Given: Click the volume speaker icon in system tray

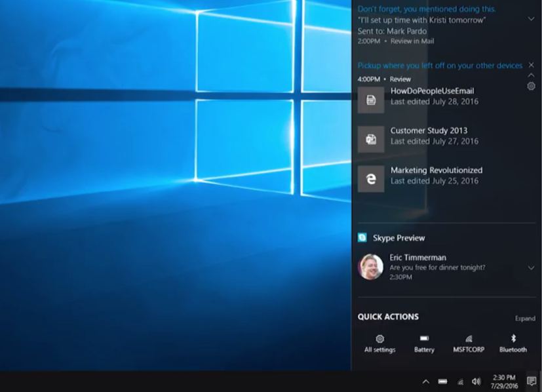Looking at the screenshot, I should pos(476,382).
